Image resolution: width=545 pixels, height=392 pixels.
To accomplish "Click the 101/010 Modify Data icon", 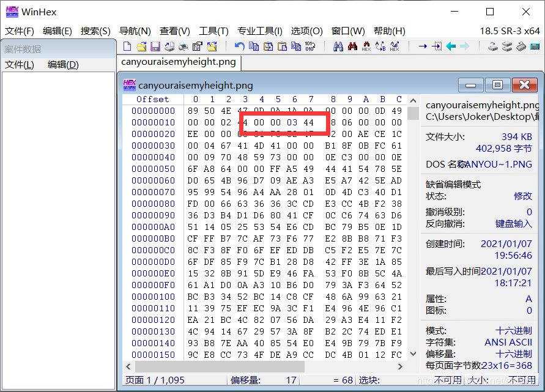I will tap(310, 46).
